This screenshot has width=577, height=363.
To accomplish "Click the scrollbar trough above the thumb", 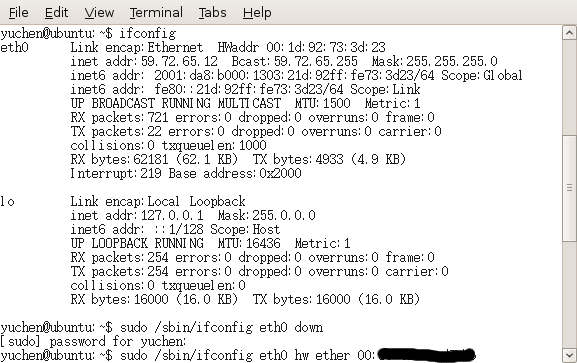I will coord(569,88).
